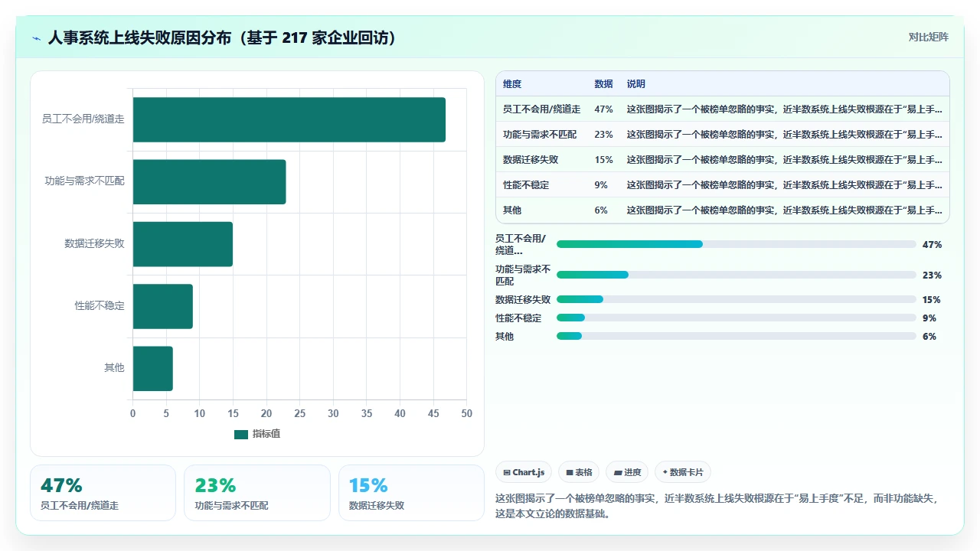
Task: Click the 功能与需求不匹配 chart axis label
Action: click(x=84, y=181)
